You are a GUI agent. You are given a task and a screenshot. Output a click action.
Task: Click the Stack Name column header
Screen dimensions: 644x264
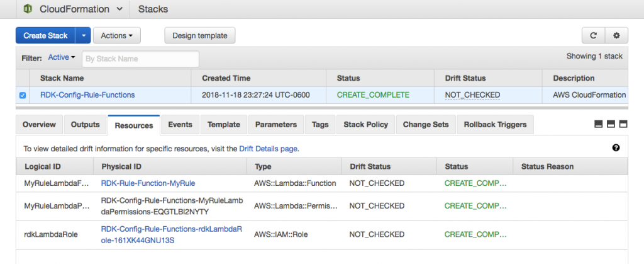coord(62,78)
